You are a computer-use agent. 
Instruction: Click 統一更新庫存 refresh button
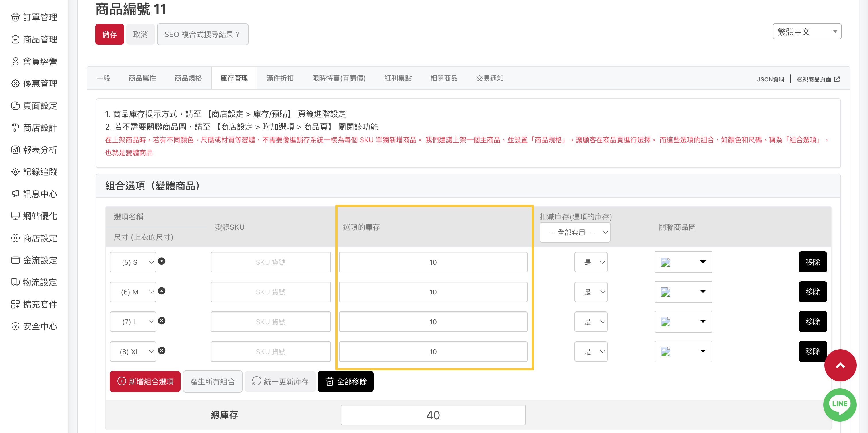click(280, 381)
